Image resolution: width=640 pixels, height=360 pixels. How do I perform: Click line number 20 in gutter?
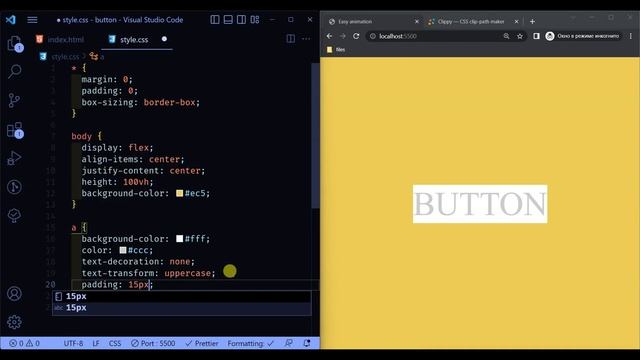coord(50,284)
